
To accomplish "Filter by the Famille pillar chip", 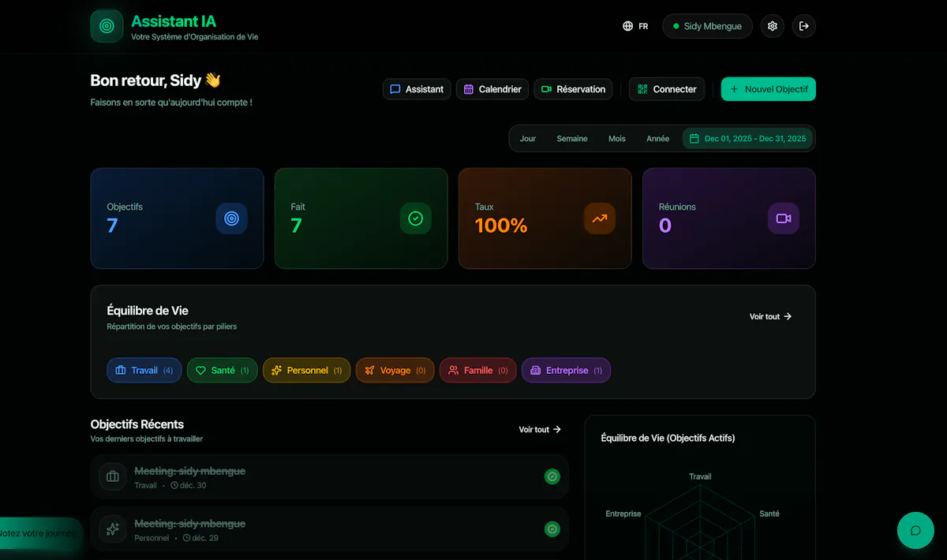I will tap(478, 371).
